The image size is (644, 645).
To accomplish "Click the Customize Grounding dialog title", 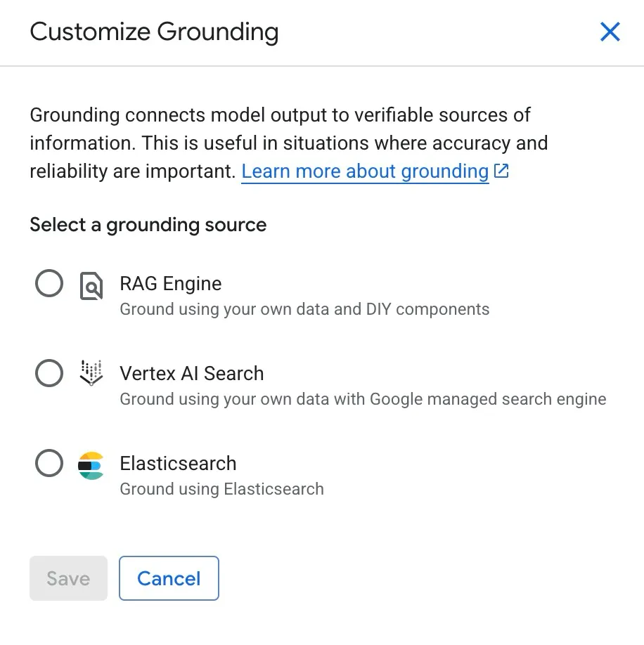I will click(x=153, y=32).
